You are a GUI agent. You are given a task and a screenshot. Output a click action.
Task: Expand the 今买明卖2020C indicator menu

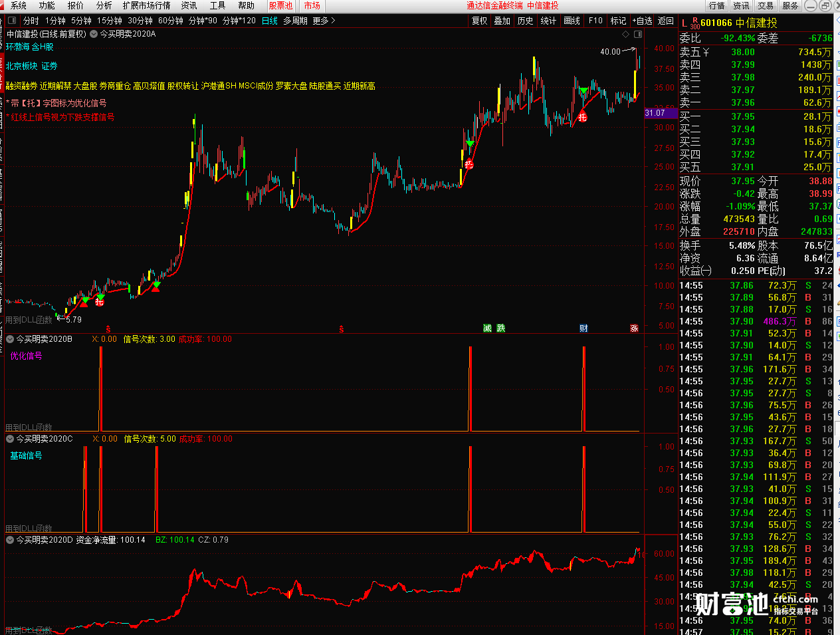point(11,439)
